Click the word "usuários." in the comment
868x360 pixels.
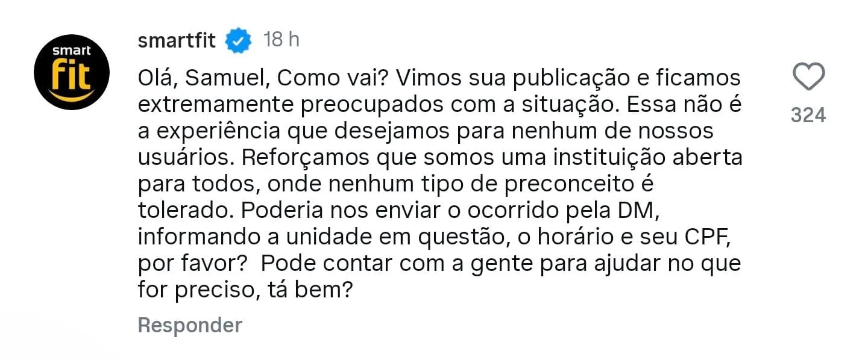pyautogui.click(x=184, y=158)
